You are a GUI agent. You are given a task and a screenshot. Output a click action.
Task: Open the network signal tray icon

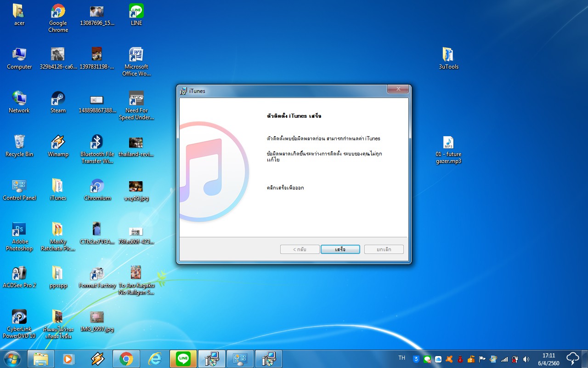504,359
